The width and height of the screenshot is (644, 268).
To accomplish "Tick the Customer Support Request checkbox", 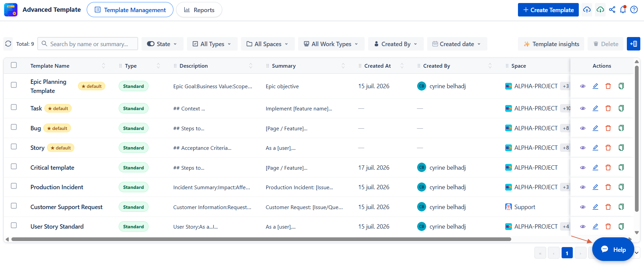I will click(14, 206).
